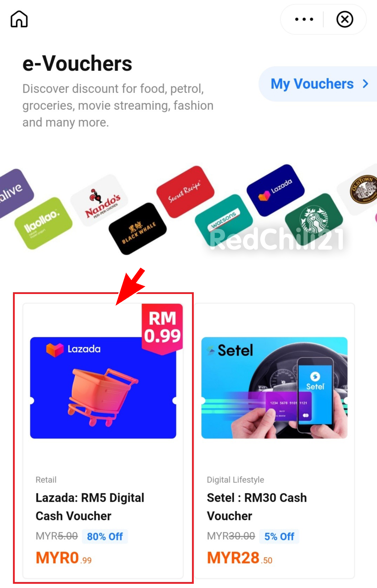
Task: Open the three-dot more options menu
Action: (x=304, y=19)
